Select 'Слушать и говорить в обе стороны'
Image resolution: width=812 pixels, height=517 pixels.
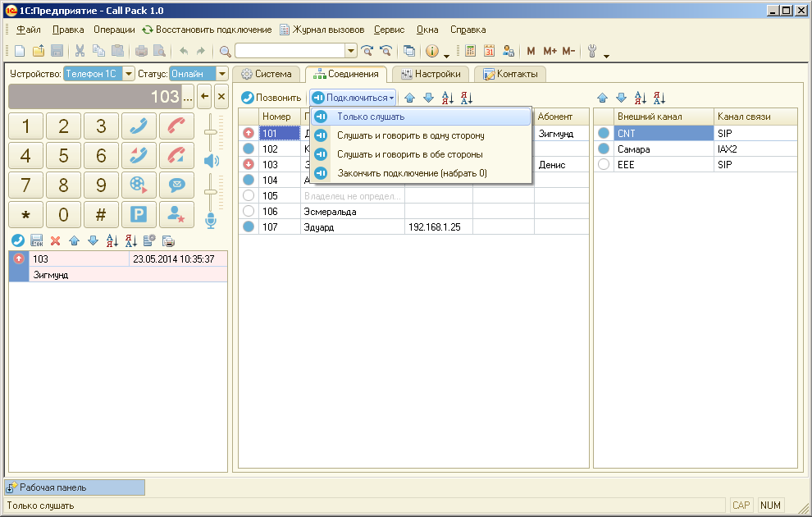pyautogui.click(x=409, y=154)
